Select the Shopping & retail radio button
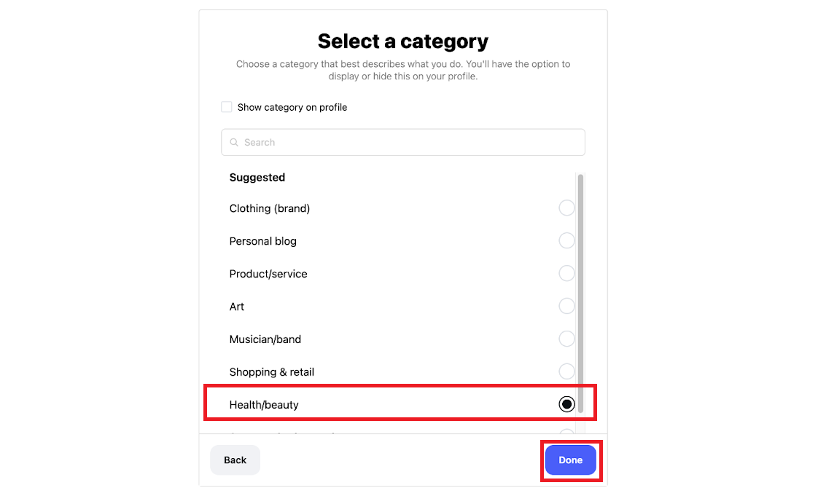The width and height of the screenshot is (826, 504). coord(566,371)
